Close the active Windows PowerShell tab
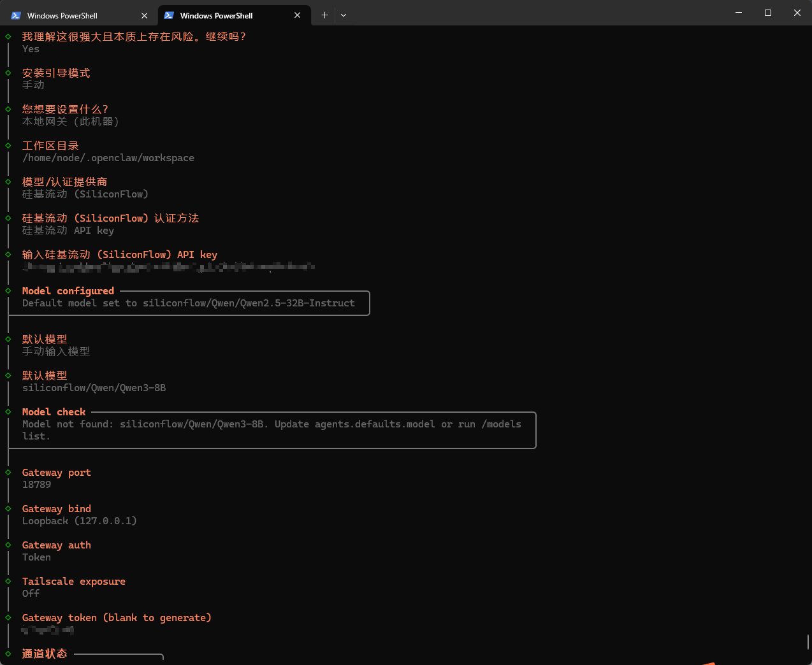812x665 pixels. 297,15
